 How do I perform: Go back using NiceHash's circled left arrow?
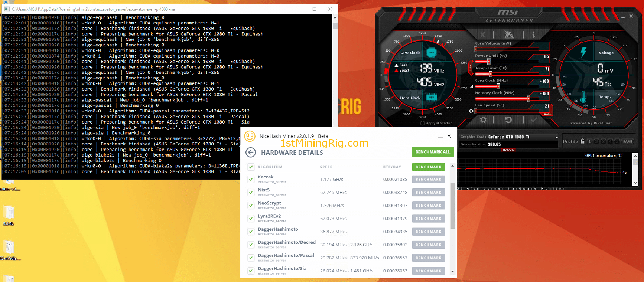tap(251, 152)
